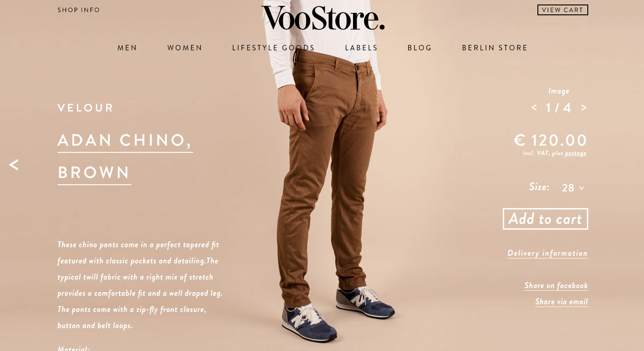Show previous product image arrow

coord(534,107)
